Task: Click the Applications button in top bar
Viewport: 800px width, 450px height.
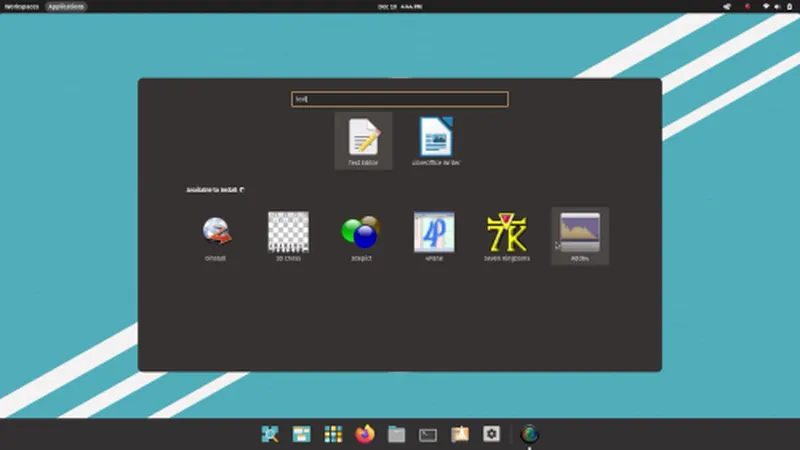Action: pos(66,6)
